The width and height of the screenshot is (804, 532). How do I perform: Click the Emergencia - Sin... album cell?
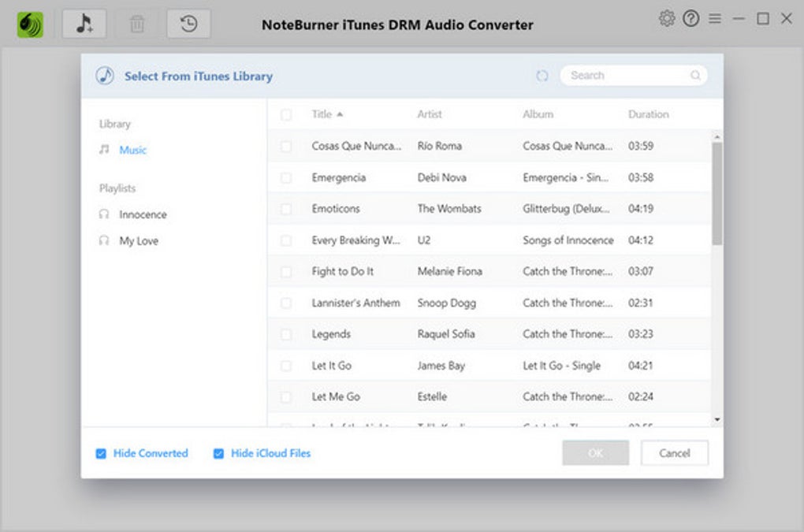tap(566, 178)
